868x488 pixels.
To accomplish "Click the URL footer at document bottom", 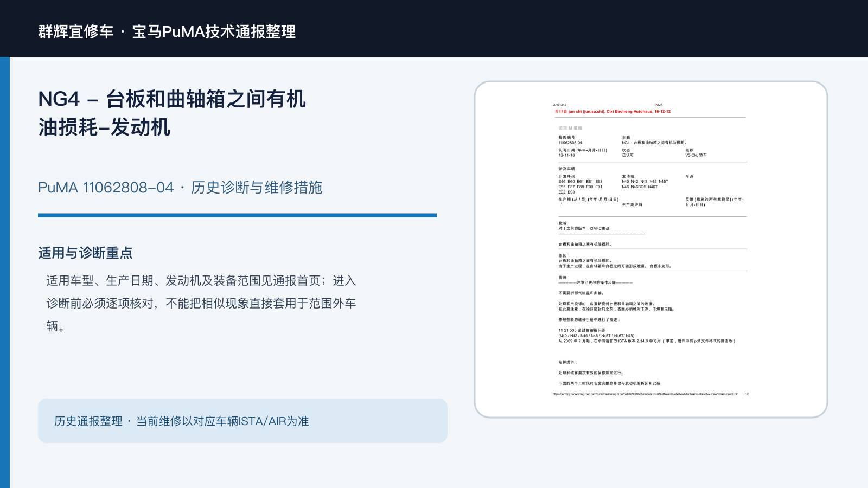I will tap(645, 394).
